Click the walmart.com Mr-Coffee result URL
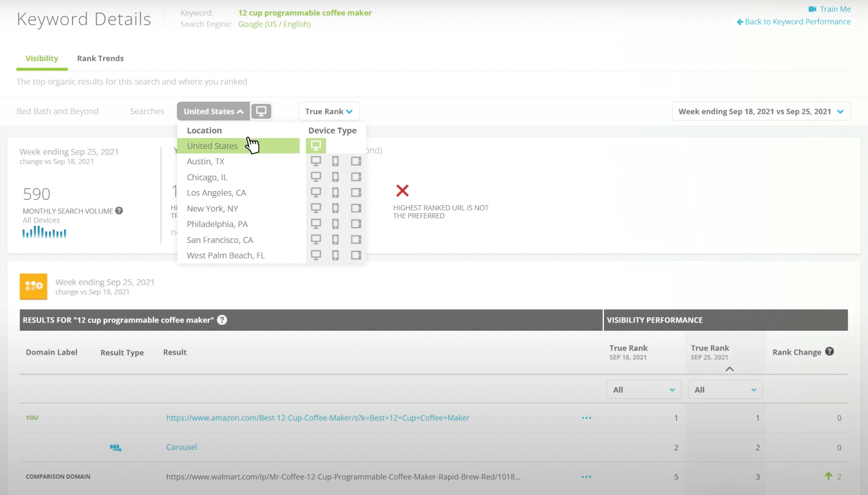Screen dimensions: 868x495 343,476
